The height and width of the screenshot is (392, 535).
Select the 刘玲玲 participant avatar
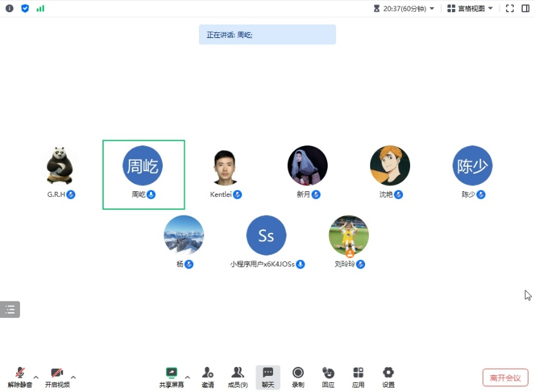pyautogui.click(x=349, y=235)
